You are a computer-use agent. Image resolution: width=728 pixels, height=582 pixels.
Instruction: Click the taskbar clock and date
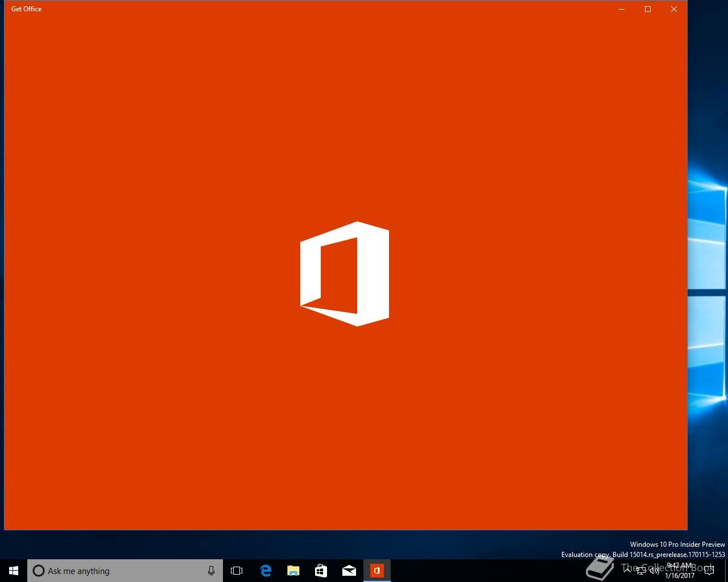[680, 571]
